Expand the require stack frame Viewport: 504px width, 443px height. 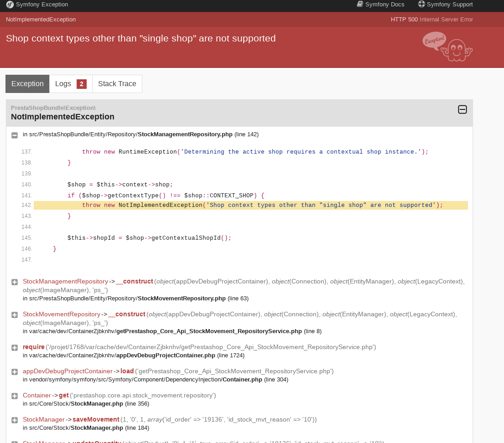(x=14, y=347)
